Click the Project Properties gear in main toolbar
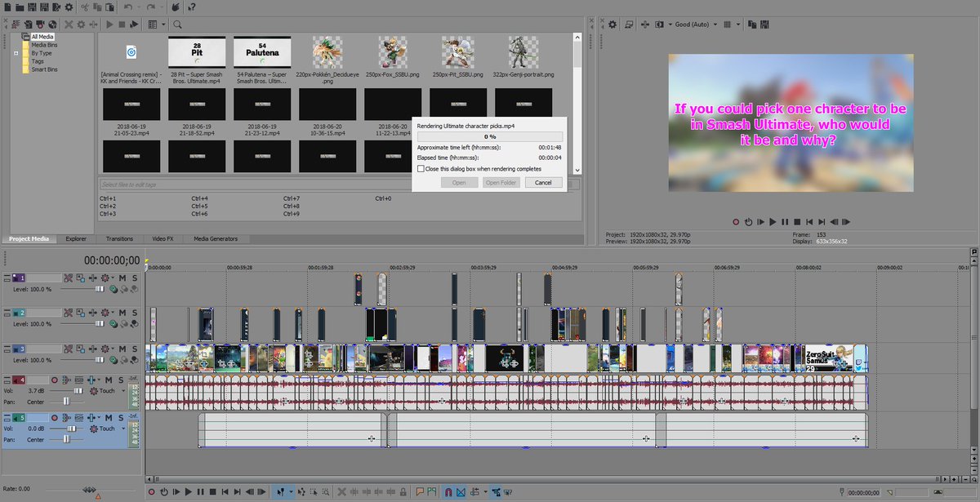Screen dimensions: 980x502 [69, 7]
